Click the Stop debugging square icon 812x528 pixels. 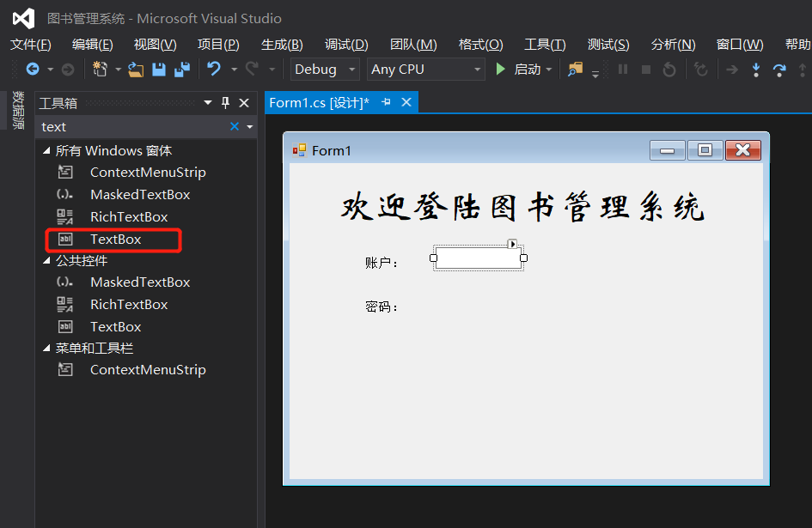(646, 70)
